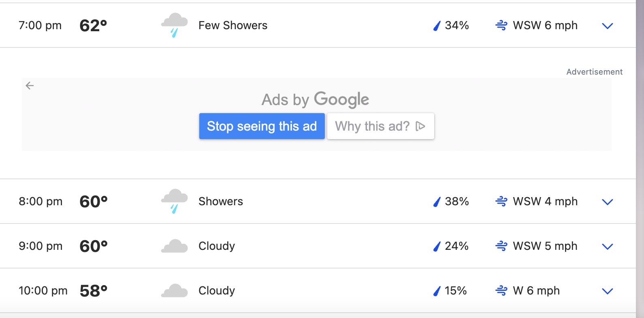Click the rain cloud icon for 7:00 pm
Viewport: 644px width, 318px height.
point(174,25)
